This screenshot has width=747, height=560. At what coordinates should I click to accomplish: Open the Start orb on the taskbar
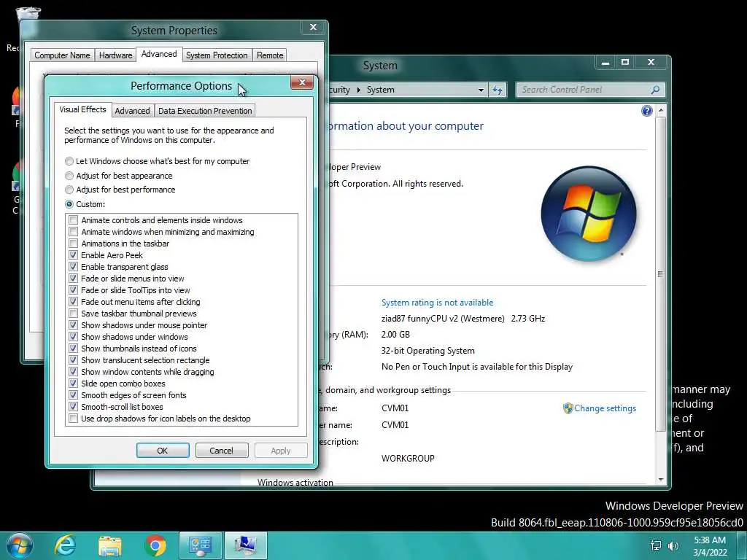[19, 545]
